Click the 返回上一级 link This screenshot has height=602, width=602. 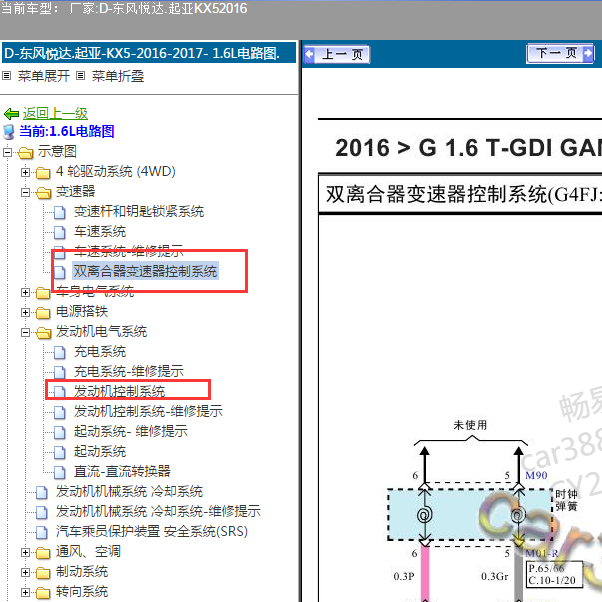pos(55,113)
